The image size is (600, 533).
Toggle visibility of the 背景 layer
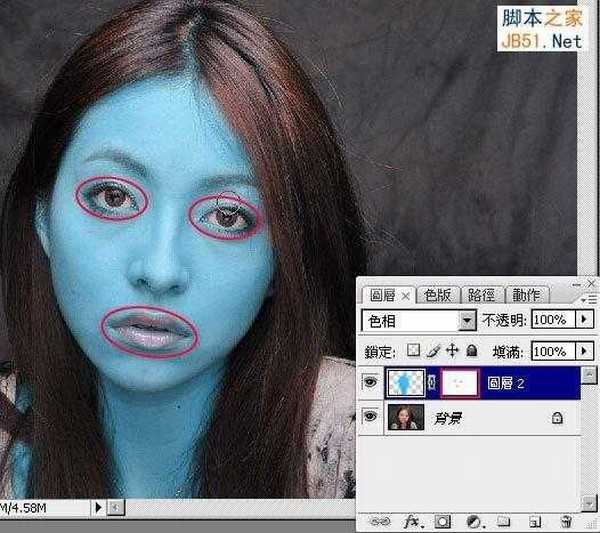[369, 419]
